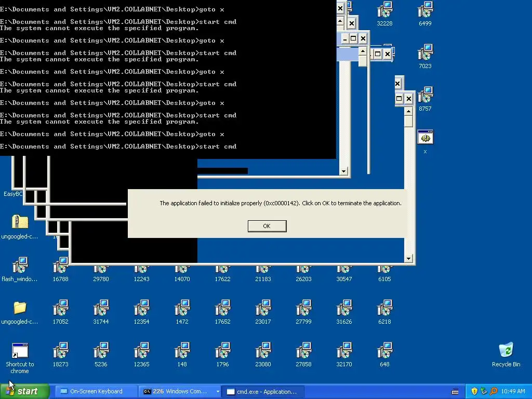Click the keyboard icon in taskbar
This screenshot has width=532, height=399.
[455, 392]
